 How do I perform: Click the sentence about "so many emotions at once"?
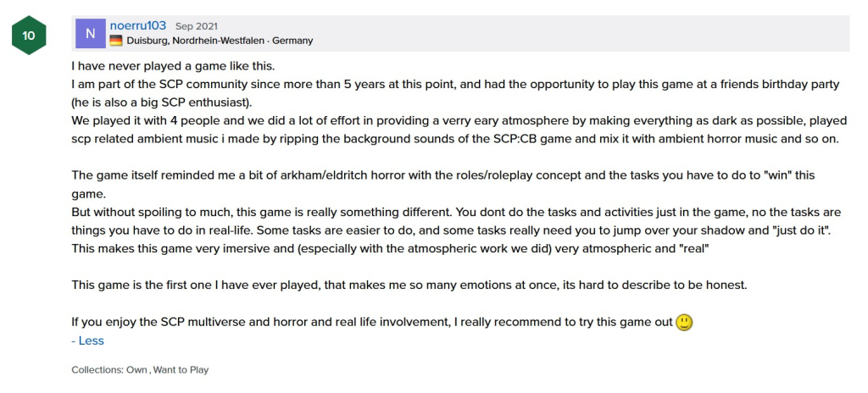(409, 285)
